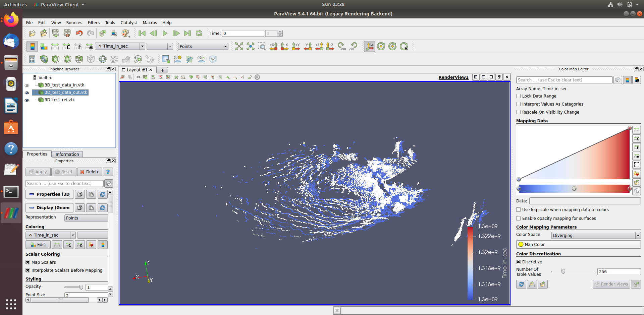Go to the first frame
The image size is (644, 315).
click(142, 33)
